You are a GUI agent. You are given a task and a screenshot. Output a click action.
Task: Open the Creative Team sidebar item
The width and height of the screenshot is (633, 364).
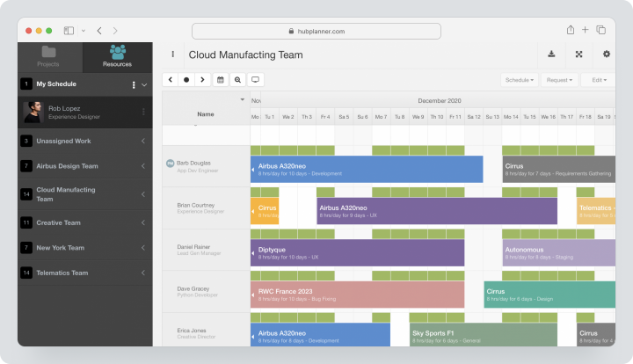click(x=85, y=222)
